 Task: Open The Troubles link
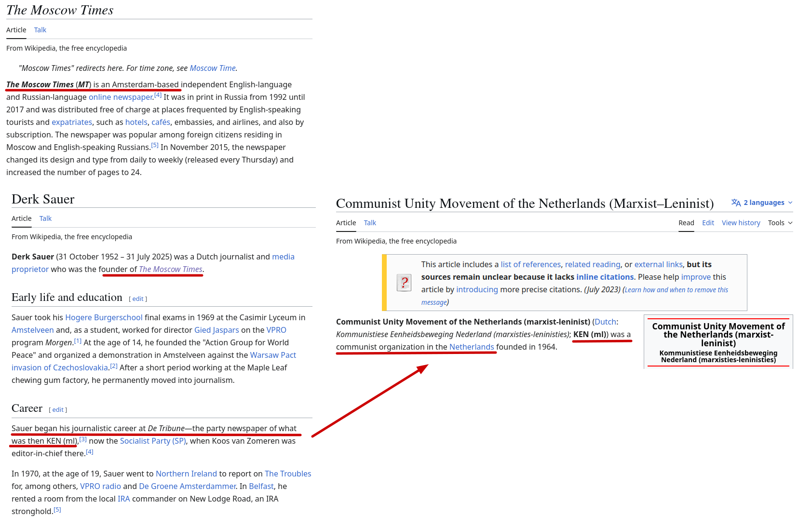288,474
